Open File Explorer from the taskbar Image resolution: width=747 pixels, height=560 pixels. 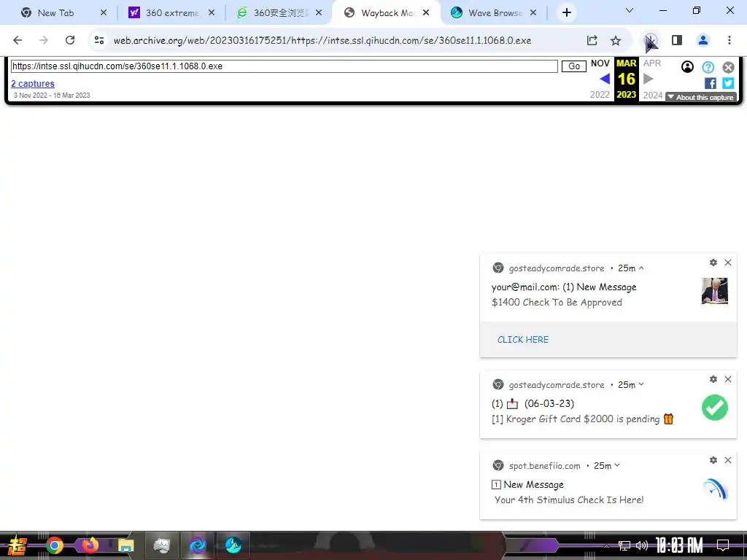coord(125,545)
